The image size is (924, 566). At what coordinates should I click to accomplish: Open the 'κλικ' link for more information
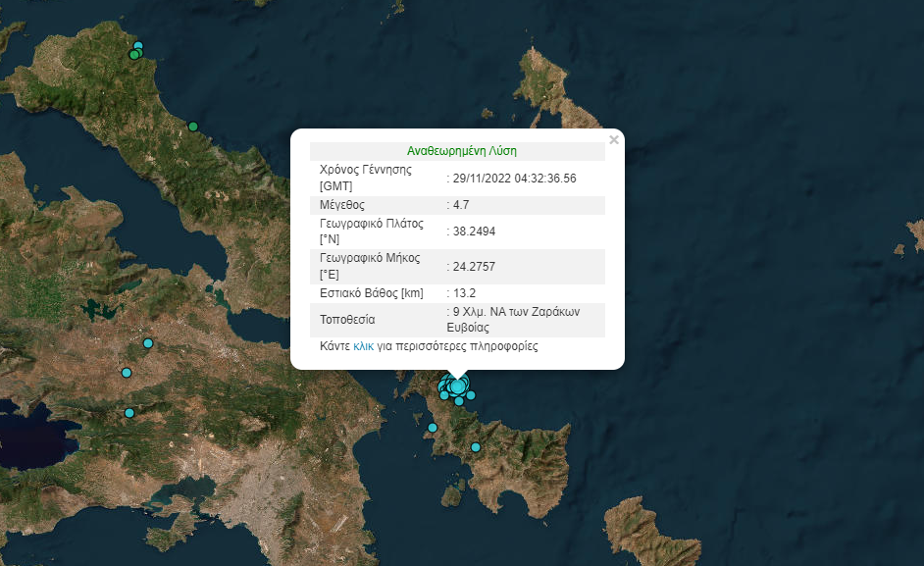click(364, 346)
